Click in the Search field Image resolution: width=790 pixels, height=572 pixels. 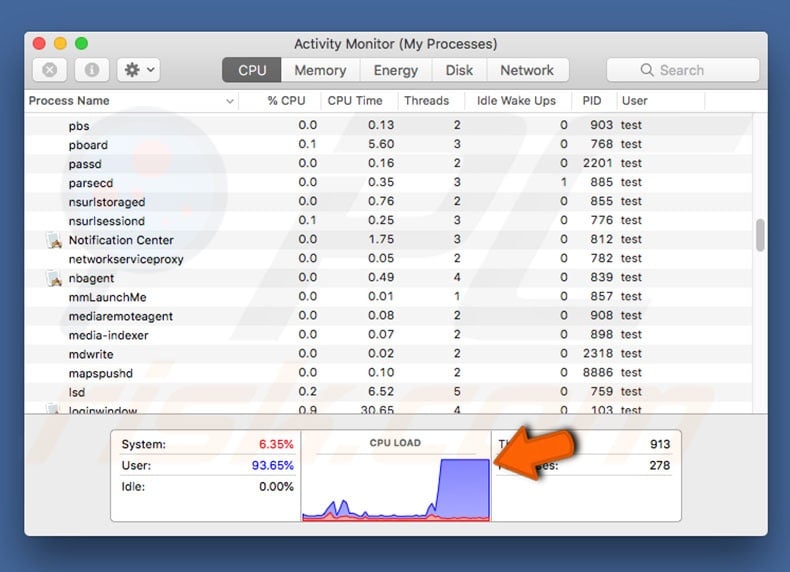690,70
